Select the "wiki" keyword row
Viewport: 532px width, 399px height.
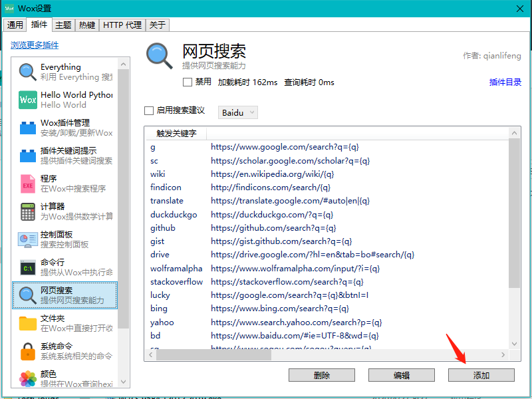(327, 174)
